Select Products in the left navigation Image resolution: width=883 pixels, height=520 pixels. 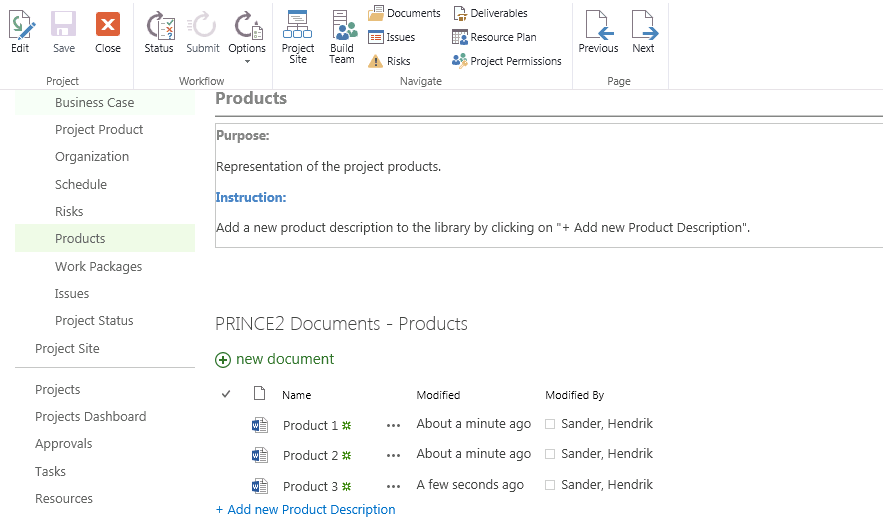tap(80, 238)
